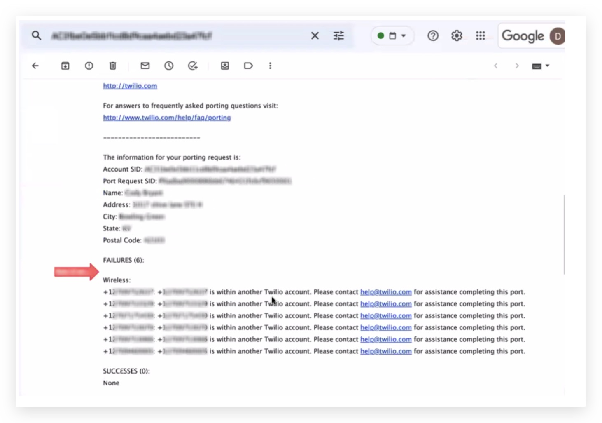Apply a label with label icon
The height and width of the screenshot is (423, 602).
pos(248,66)
